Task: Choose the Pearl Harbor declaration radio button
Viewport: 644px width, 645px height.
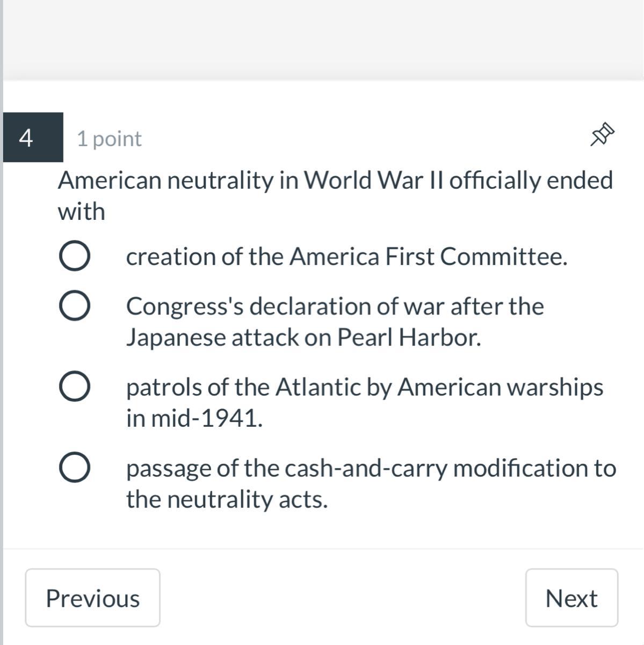Action: [74, 306]
